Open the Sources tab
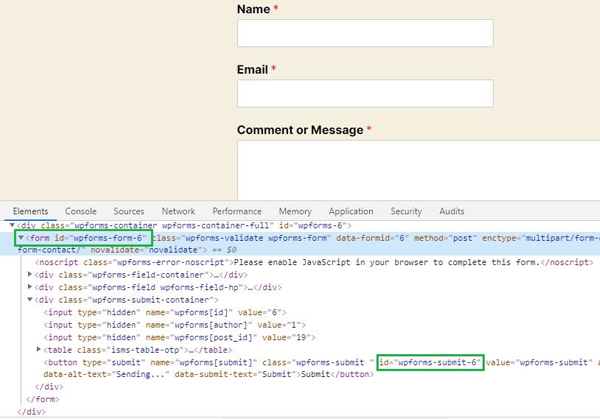Viewport: 600px width, 419px height. 129,211
